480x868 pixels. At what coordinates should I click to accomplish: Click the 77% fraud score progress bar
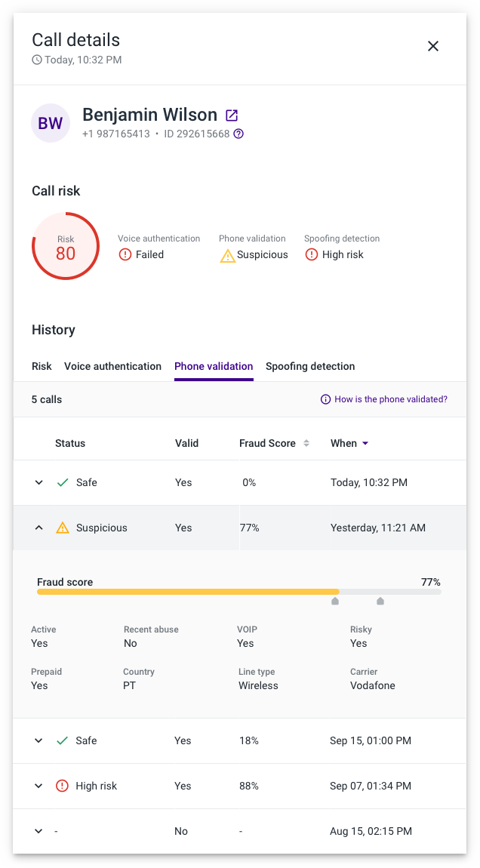click(226, 592)
